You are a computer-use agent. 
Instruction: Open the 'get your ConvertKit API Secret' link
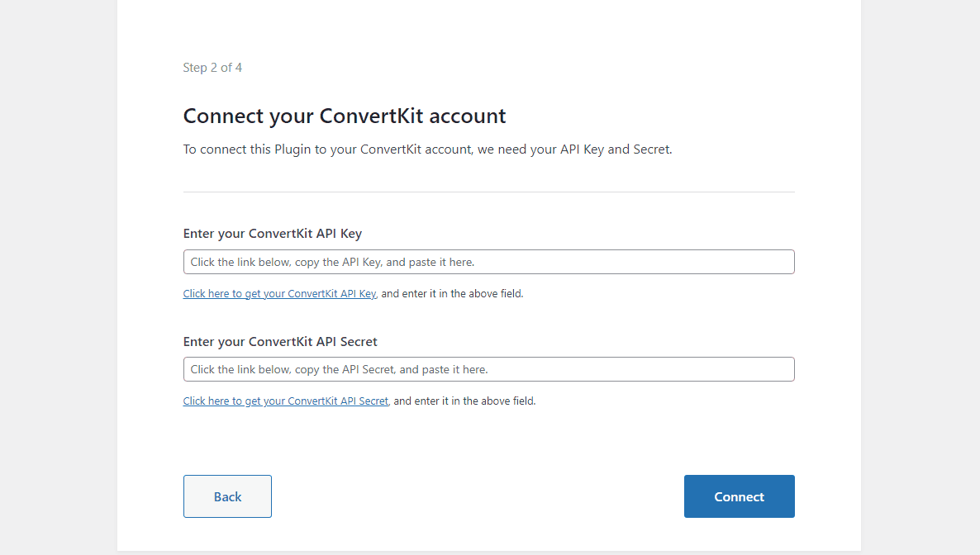click(x=286, y=401)
